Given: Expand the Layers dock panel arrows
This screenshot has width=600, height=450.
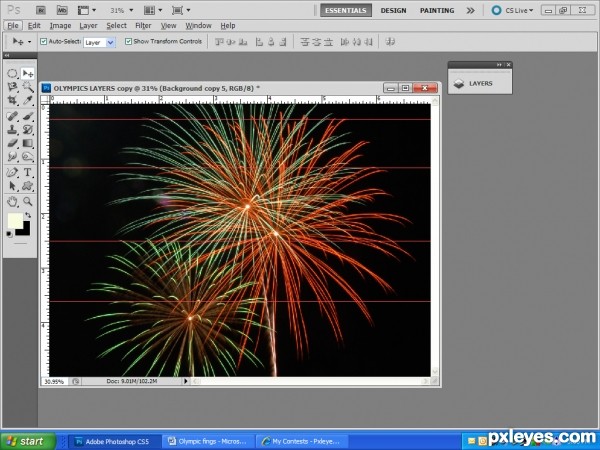Looking at the screenshot, I should 499,65.
